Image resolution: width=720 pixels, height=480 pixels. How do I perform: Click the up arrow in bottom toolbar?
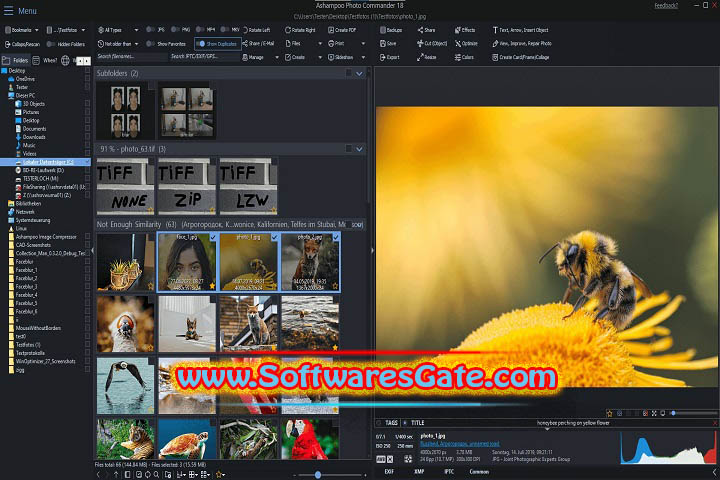tap(116, 474)
